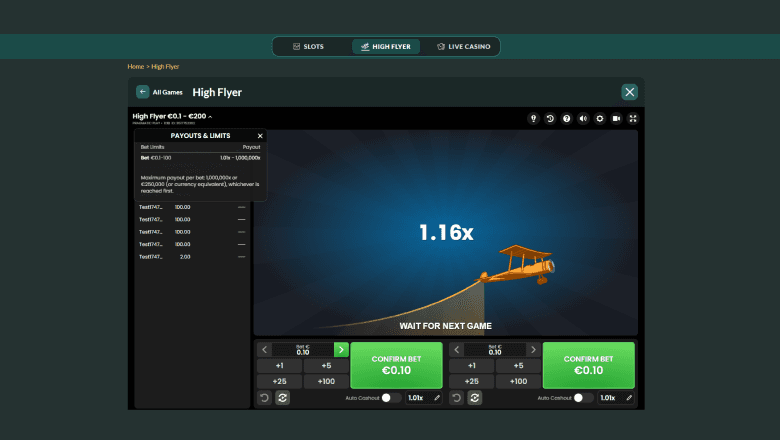Enable Auto Cashout in the left bet panel
Image resolution: width=780 pixels, height=440 pixels.
pyautogui.click(x=391, y=398)
